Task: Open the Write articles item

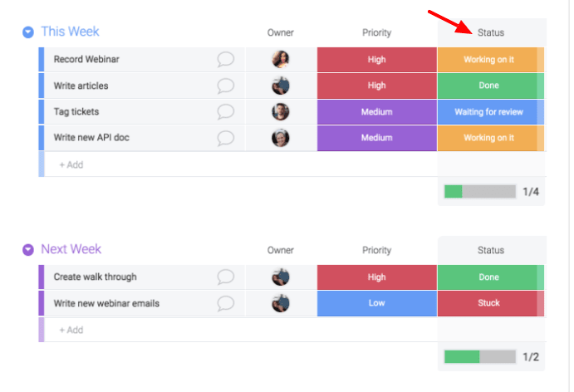Action: [x=81, y=86]
